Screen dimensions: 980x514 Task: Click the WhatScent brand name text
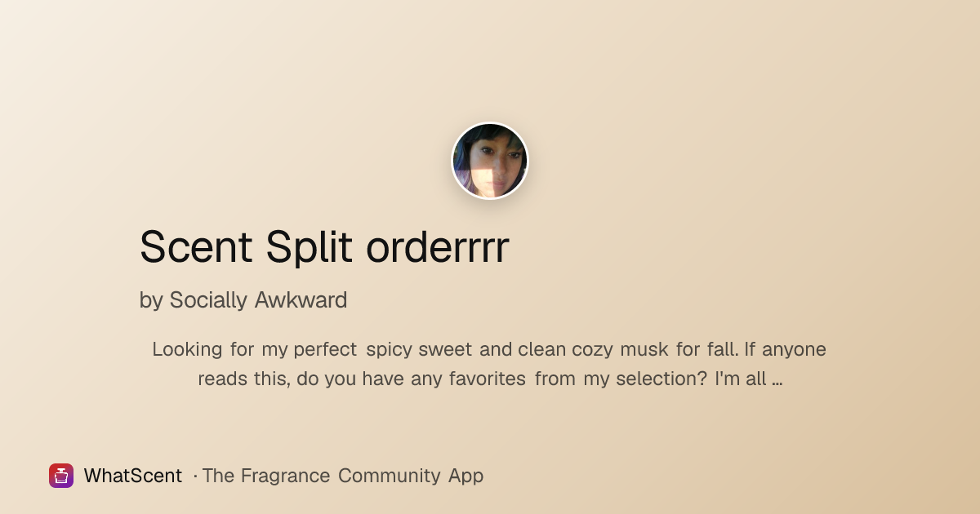(x=133, y=476)
